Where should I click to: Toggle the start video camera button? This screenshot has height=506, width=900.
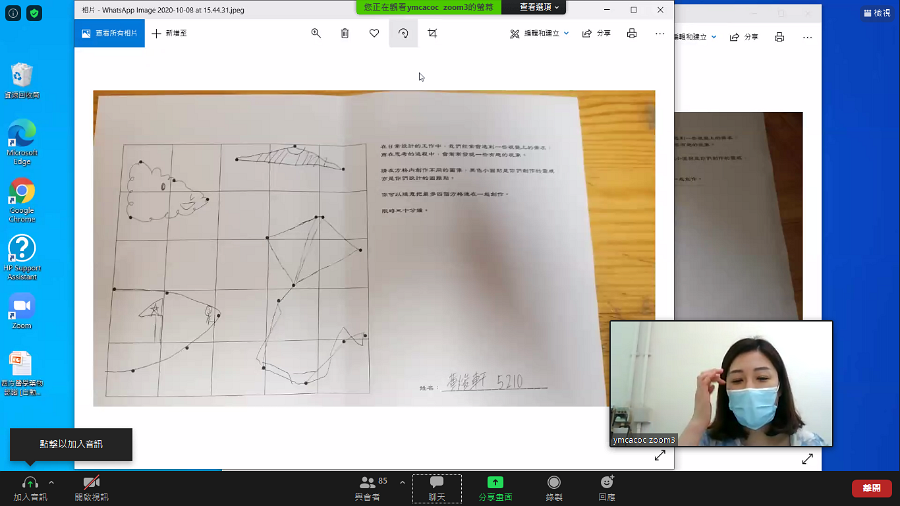(92, 488)
